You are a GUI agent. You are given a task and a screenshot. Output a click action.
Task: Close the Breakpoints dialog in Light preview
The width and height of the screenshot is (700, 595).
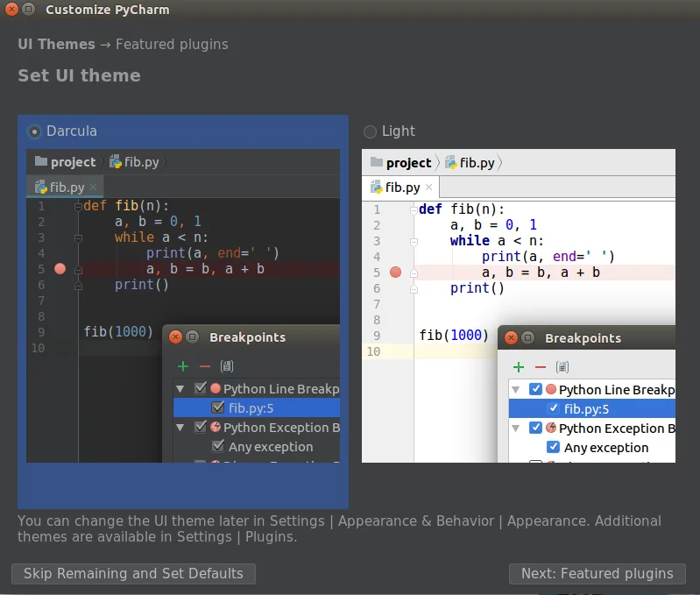(x=511, y=338)
